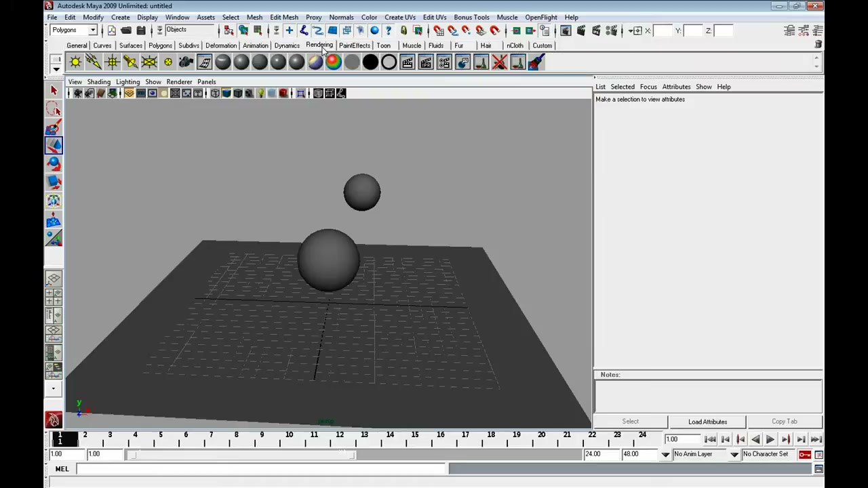Viewport: 868px width, 488px height.
Task: Create ambient light from Rendering shelf
Action: coord(75,62)
